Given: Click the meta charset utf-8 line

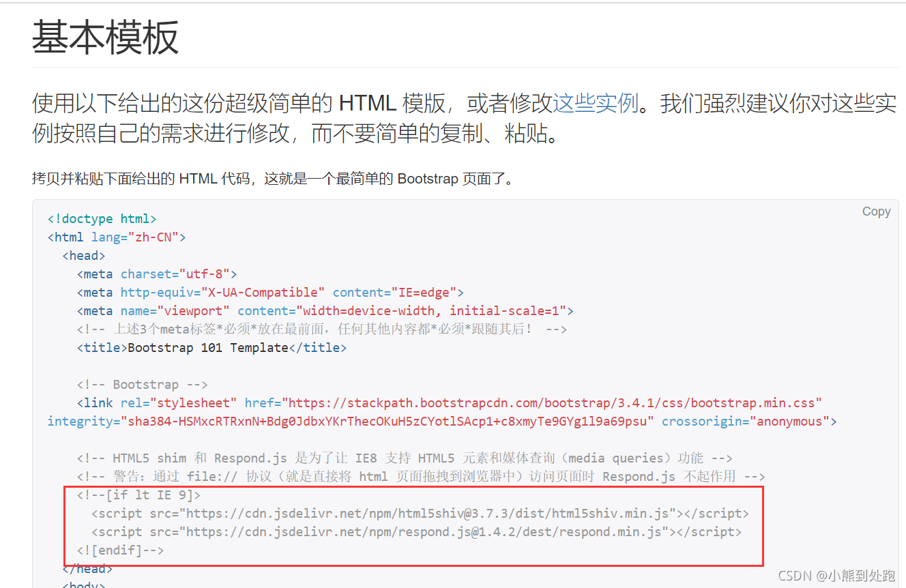Looking at the screenshot, I should coord(157,274).
